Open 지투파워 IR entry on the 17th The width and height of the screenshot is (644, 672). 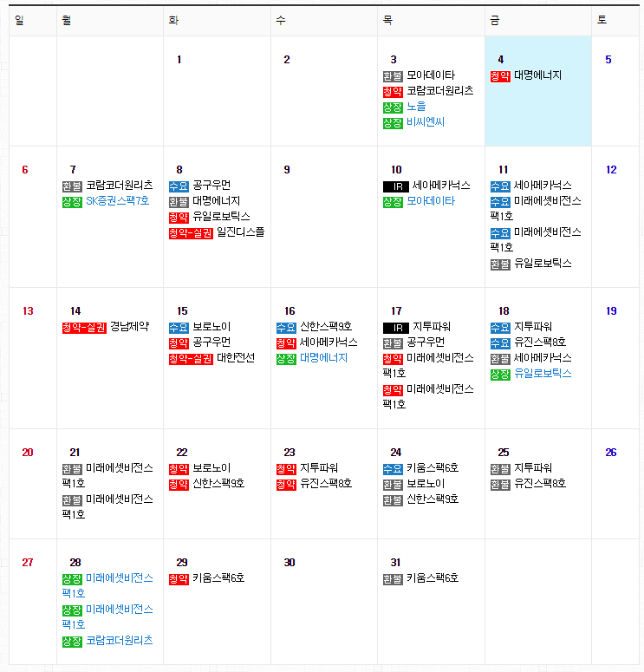click(432, 327)
